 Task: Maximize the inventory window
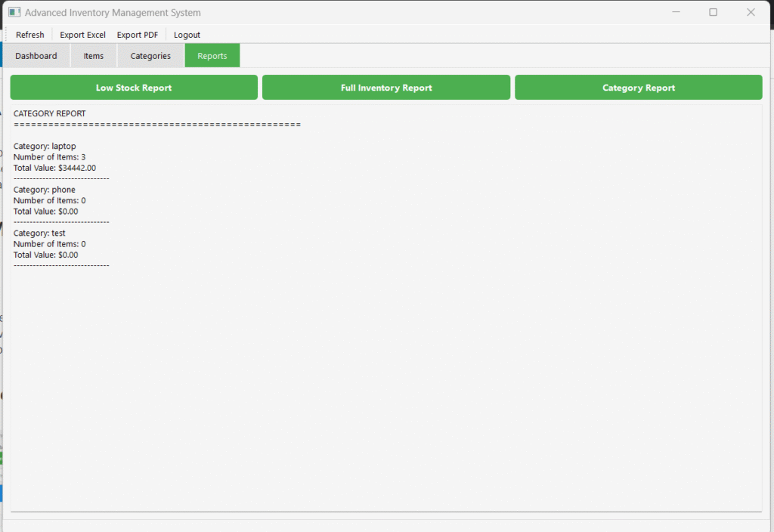pyautogui.click(x=714, y=12)
